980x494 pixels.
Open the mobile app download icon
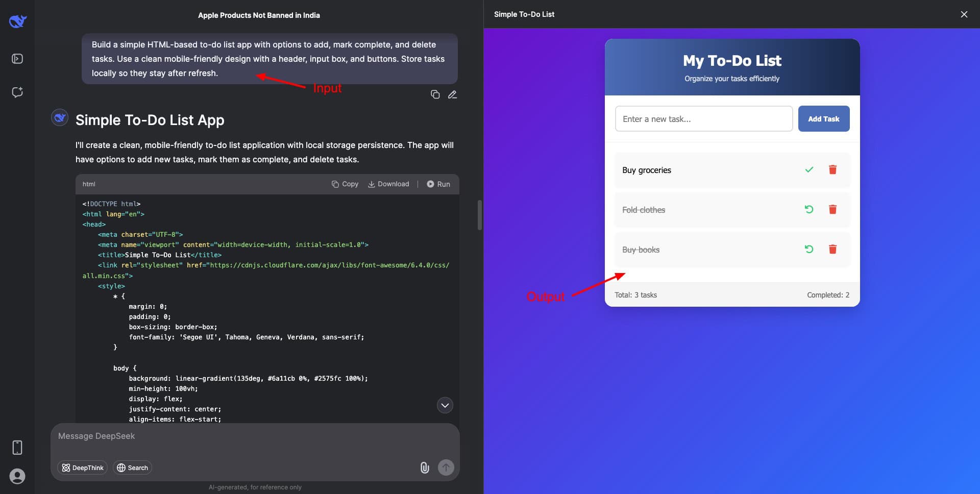pos(17,448)
